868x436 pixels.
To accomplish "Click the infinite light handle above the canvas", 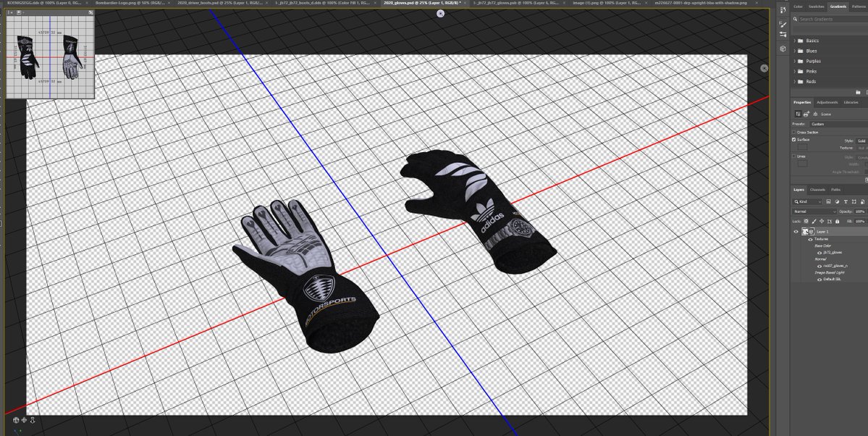I will pos(440,14).
